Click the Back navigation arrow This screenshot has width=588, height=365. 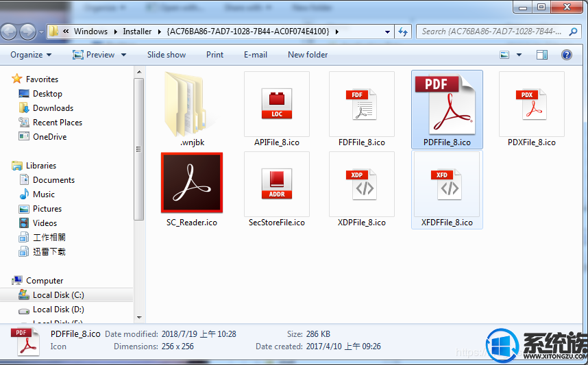10,32
